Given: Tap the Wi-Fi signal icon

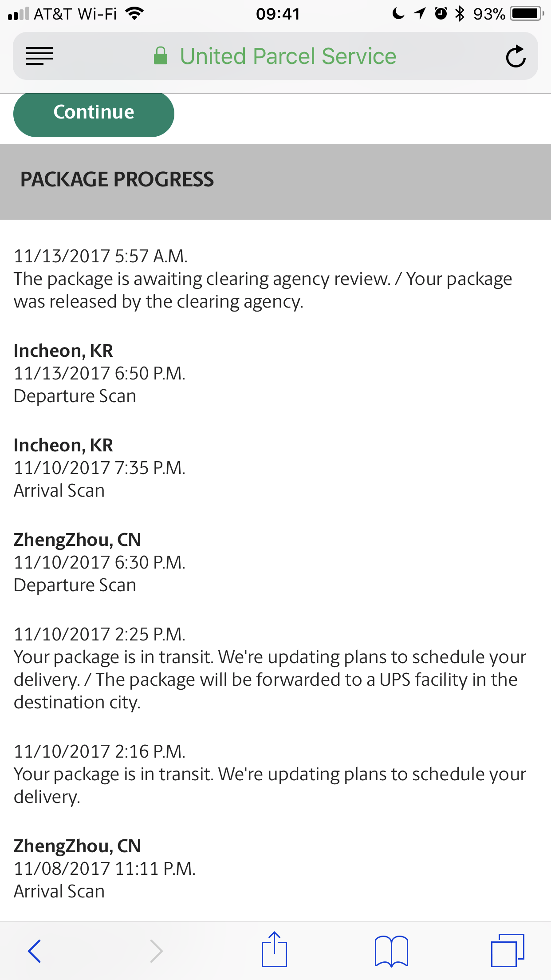Looking at the screenshot, I should [x=134, y=14].
